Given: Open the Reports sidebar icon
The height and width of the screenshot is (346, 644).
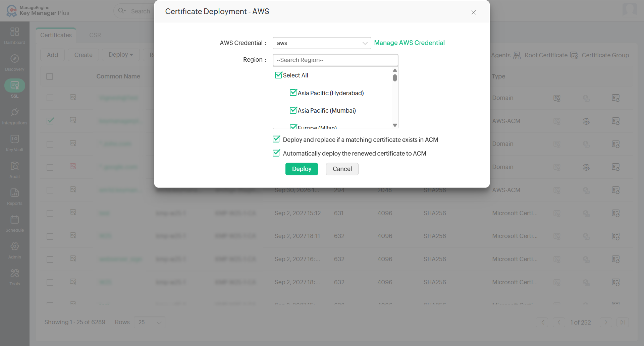Looking at the screenshot, I should (x=14, y=196).
